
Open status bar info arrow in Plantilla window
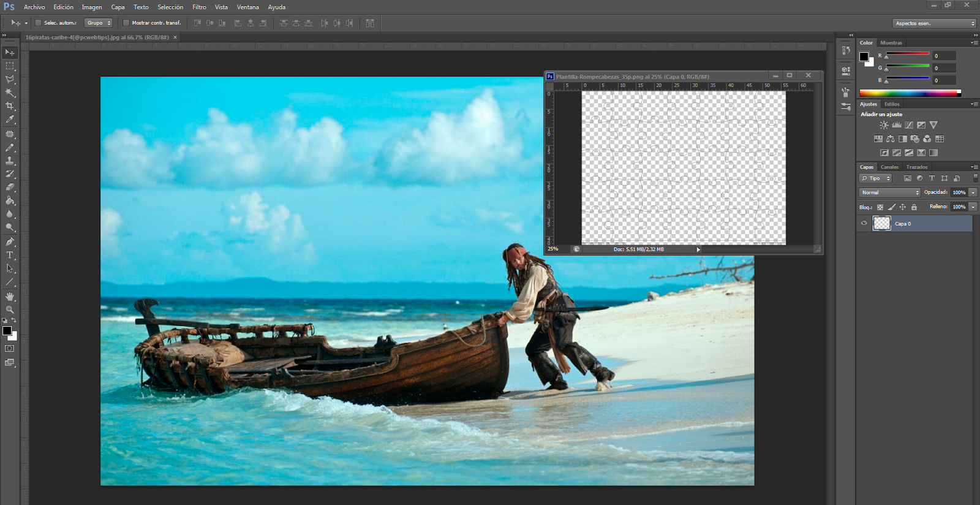698,249
